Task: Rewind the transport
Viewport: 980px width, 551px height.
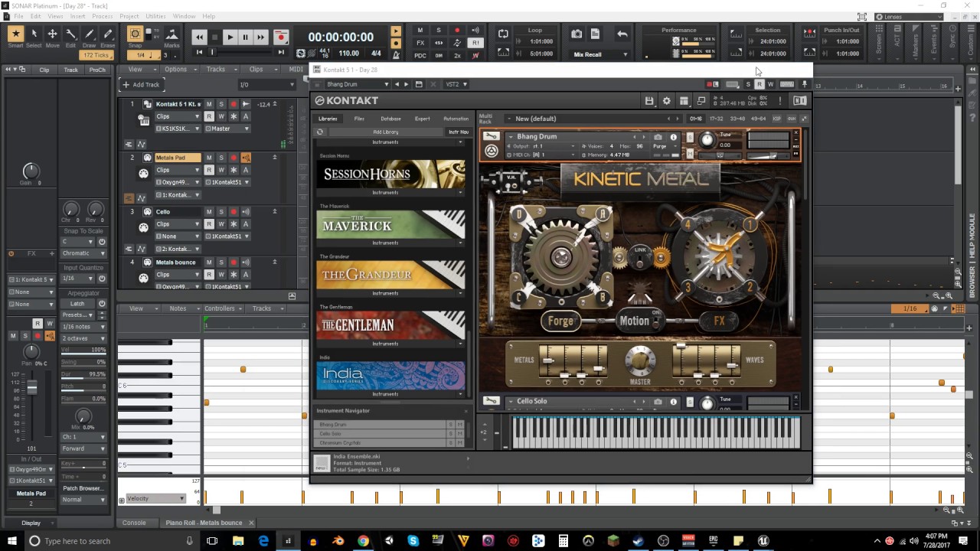Action: (200, 37)
